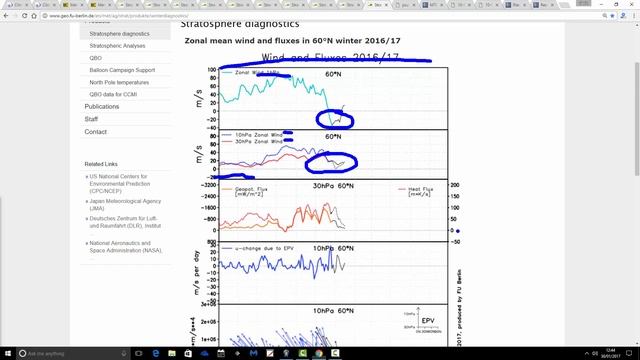640x360 pixels.
Task: Open Stratospheric Analyses in sidebar
Action: (117, 46)
